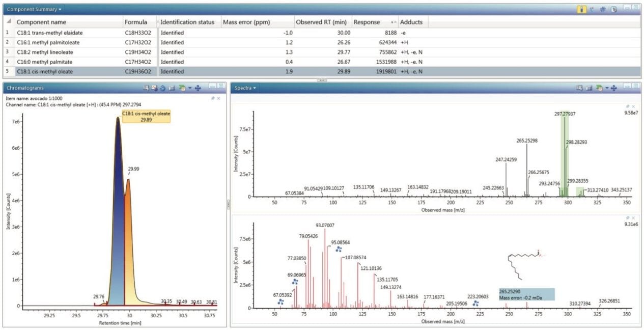Viewport: 644px width, 330px height.
Task: Click the blue refresh icon in Chromatograms toolbar
Action: (x=163, y=88)
